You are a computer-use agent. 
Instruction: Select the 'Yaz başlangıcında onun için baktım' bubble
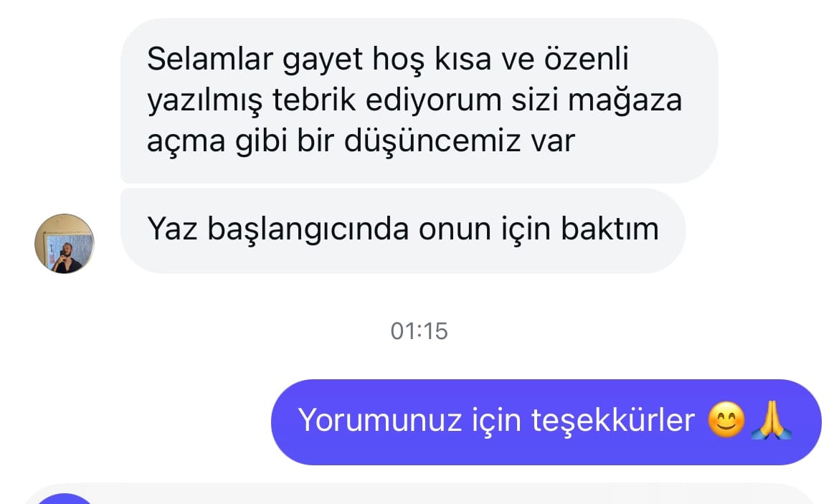(403, 231)
